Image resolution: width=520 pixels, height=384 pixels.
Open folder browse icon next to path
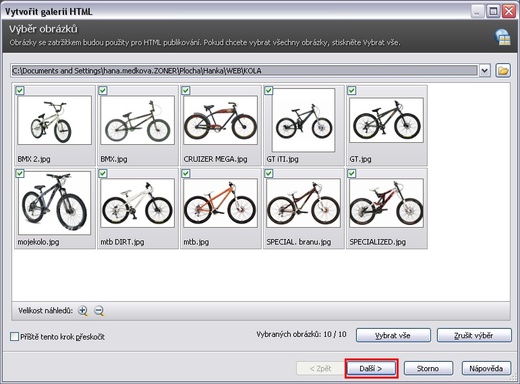pos(503,71)
